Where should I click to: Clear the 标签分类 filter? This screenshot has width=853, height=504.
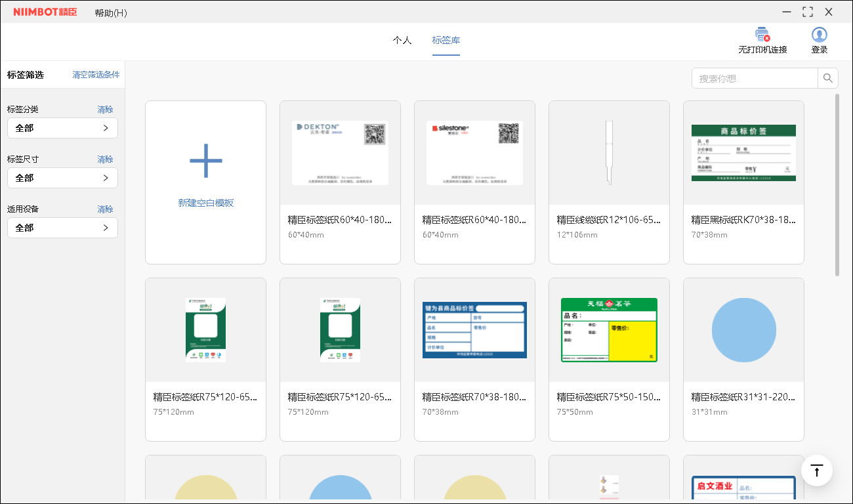point(105,110)
